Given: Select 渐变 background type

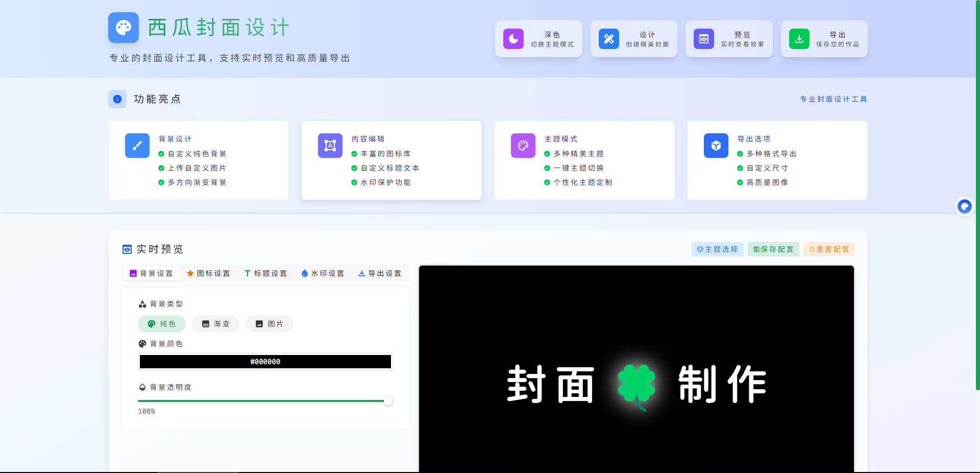Looking at the screenshot, I should (215, 324).
